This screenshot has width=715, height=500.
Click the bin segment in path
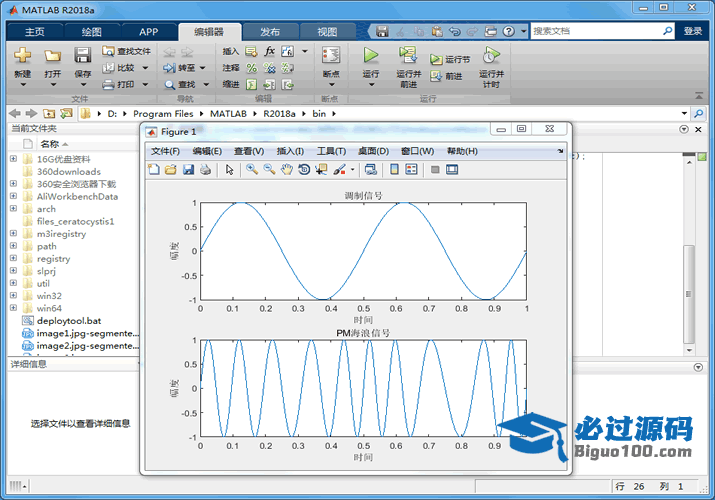[319, 113]
